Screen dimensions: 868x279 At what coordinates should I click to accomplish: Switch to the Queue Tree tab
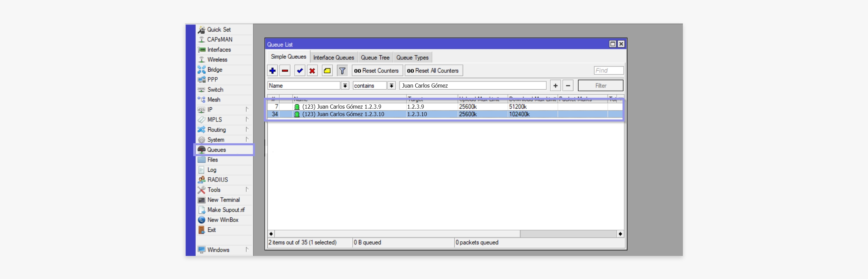[375, 57]
